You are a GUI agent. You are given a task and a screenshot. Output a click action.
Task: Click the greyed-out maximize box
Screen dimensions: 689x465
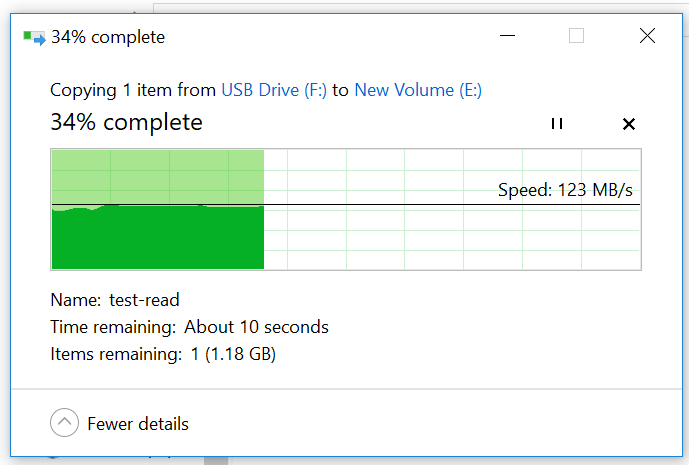576,36
